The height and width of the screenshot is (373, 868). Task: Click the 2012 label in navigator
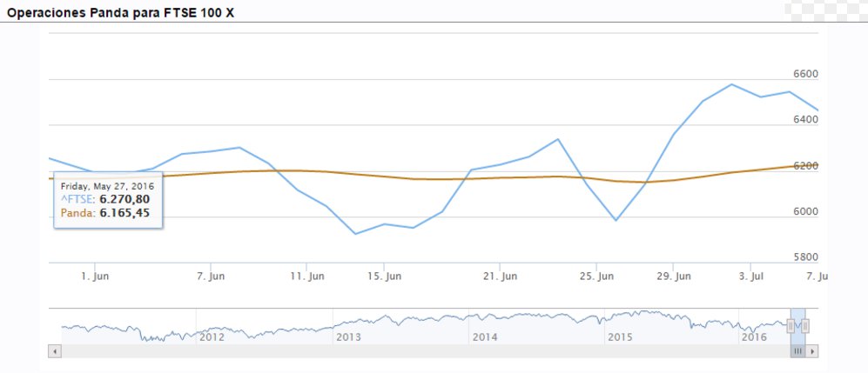pyautogui.click(x=212, y=337)
